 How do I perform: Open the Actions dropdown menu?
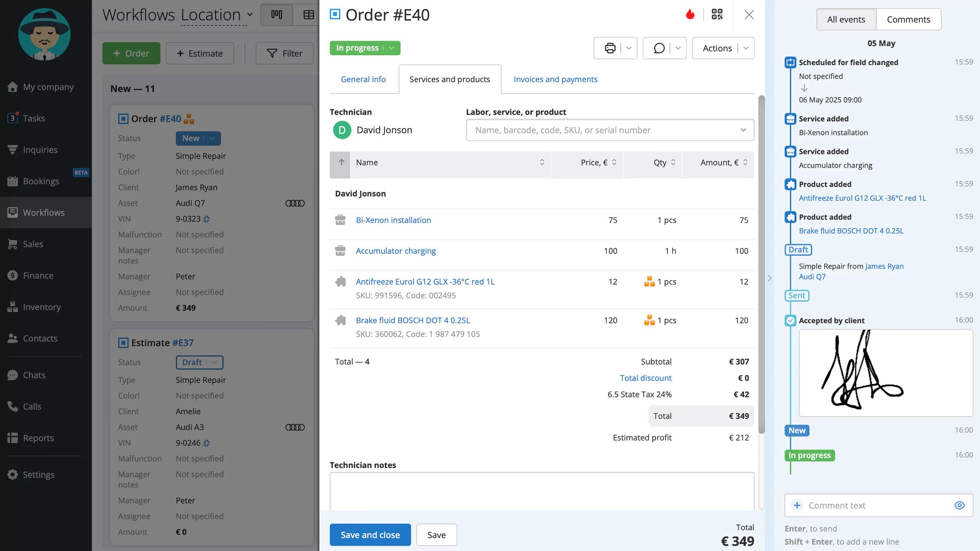tap(723, 48)
